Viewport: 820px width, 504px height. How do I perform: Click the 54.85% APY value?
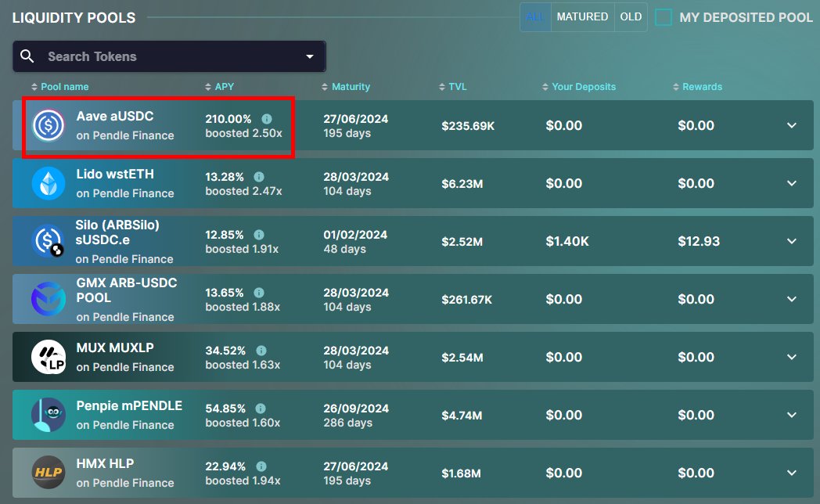click(225, 409)
